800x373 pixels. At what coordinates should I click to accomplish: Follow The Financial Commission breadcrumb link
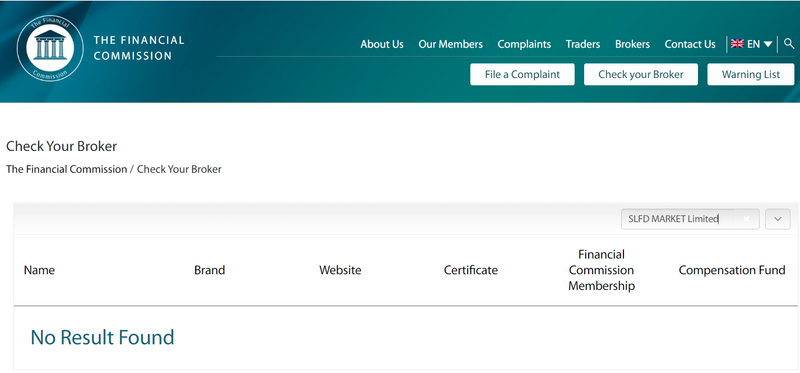[x=66, y=169]
